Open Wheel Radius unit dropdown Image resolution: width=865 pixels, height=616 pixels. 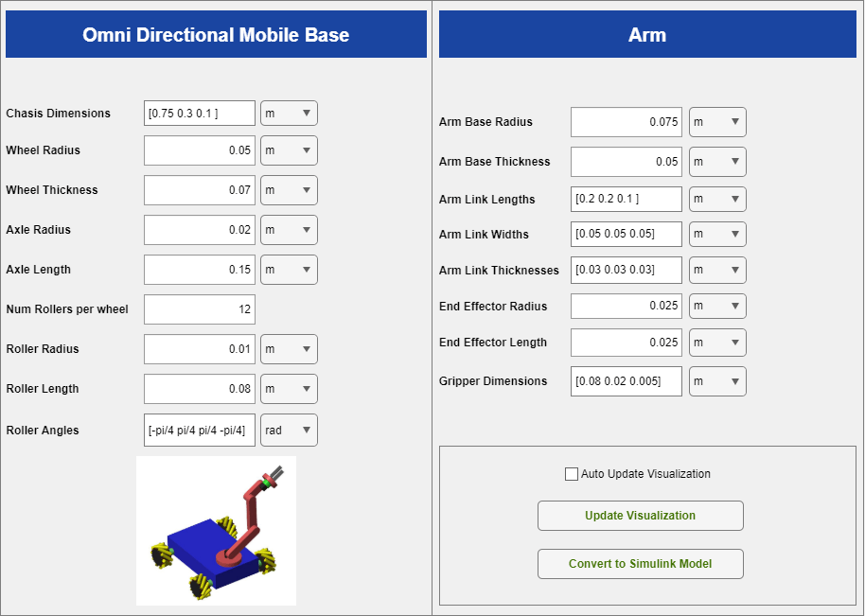click(289, 150)
